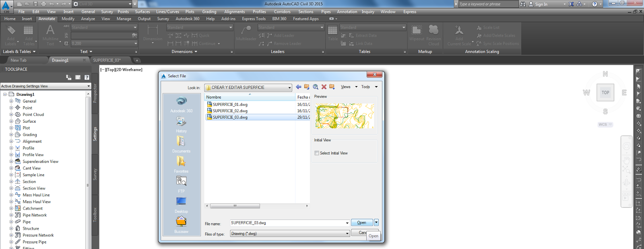Expand the Surface node in Toolspace tree
The height and width of the screenshot is (249, 644).
[11, 121]
